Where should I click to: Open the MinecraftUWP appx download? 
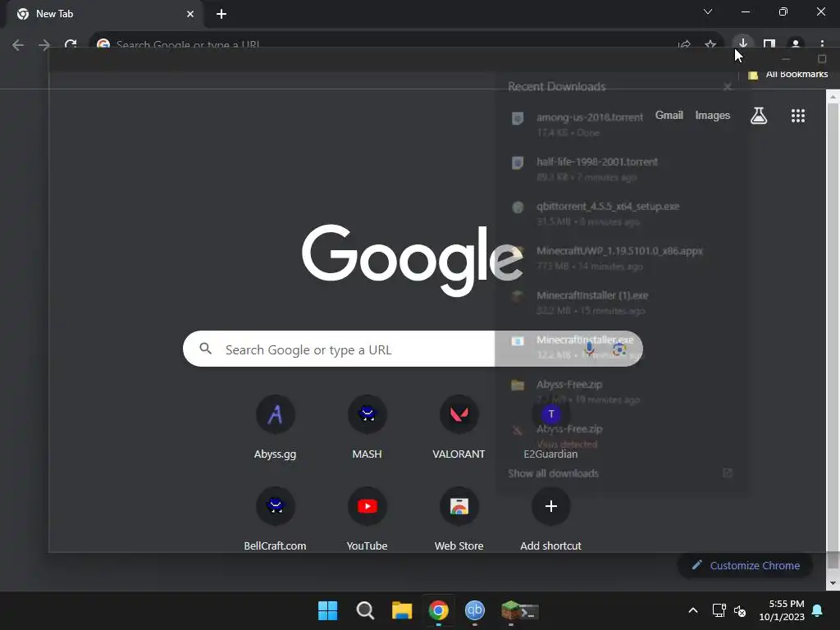pyautogui.click(x=622, y=258)
